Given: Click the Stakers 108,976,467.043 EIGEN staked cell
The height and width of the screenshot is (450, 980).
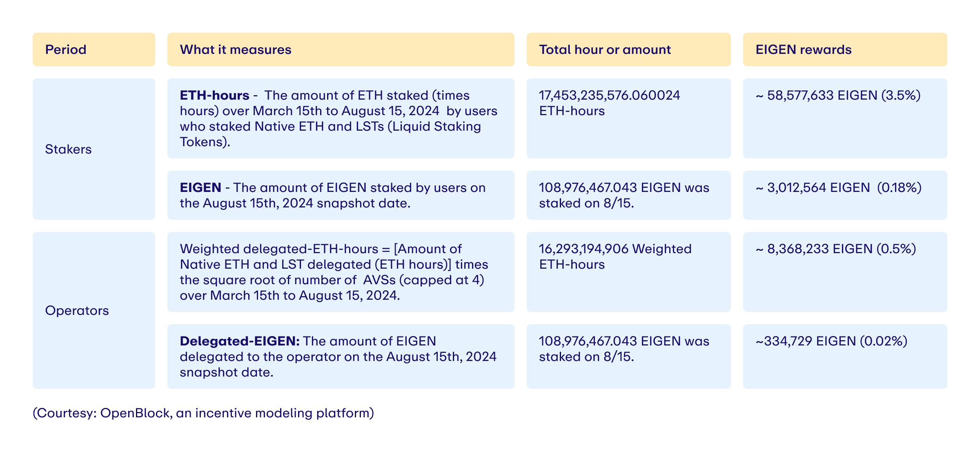Looking at the screenshot, I should [629, 195].
